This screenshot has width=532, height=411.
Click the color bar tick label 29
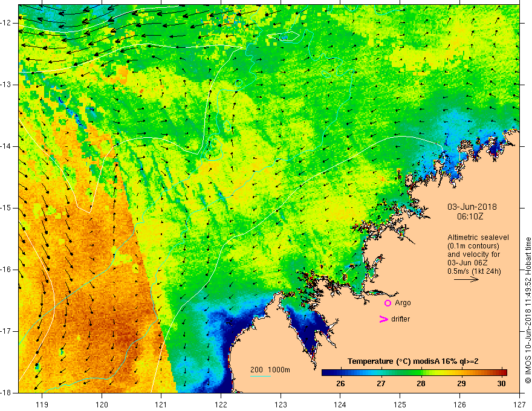(461, 384)
